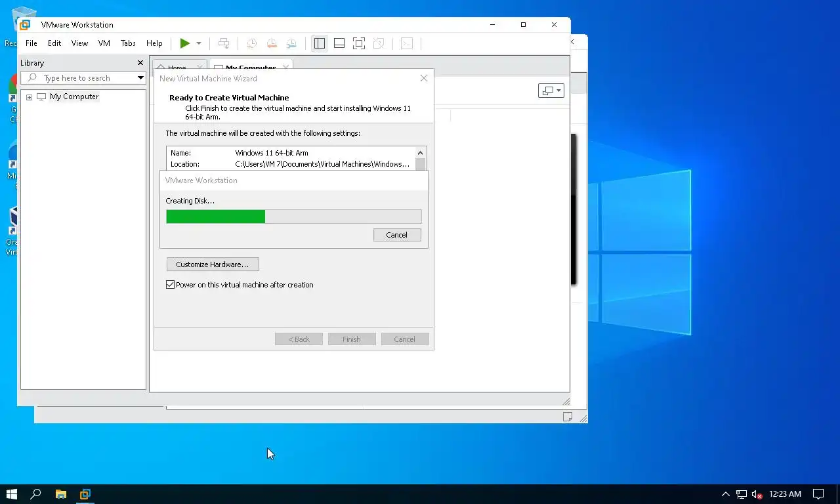
Task: Click the network status tray icon
Action: pyautogui.click(x=742, y=494)
